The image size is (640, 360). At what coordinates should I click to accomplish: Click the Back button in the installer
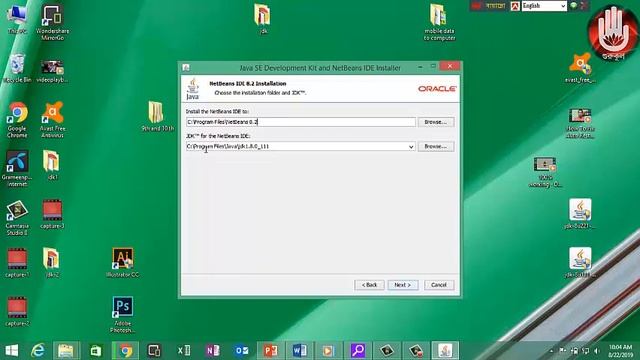(x=369, y=285)
